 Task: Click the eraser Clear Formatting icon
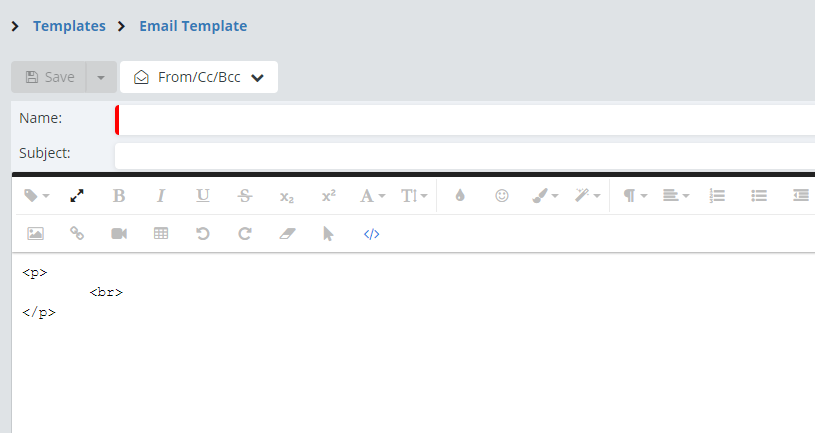[287, 234]
